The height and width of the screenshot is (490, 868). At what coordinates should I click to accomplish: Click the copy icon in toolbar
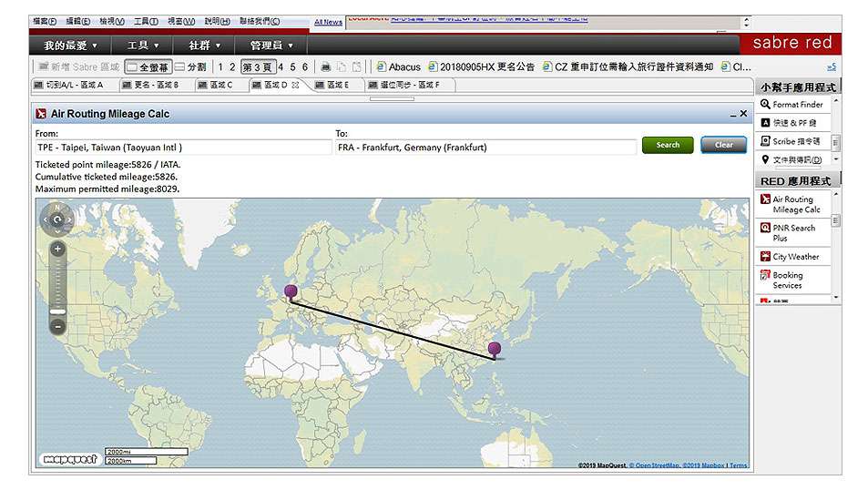point(342,67)
